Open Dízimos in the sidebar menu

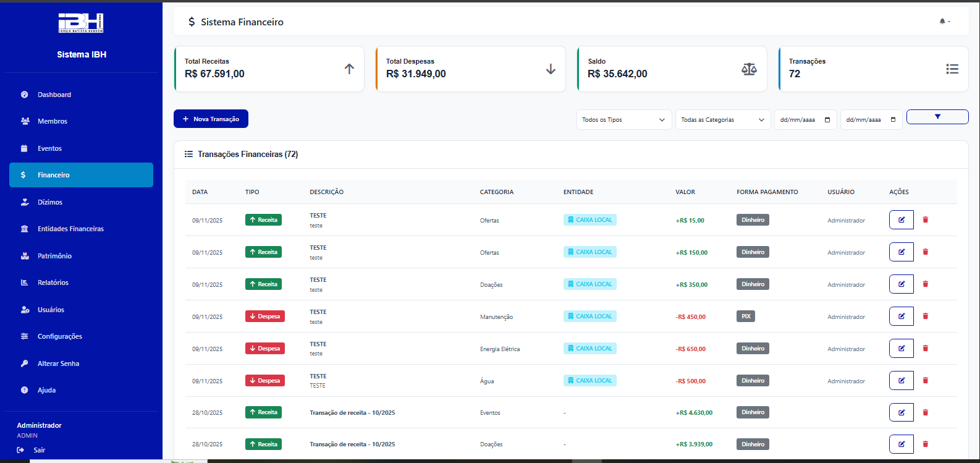(49, 202)
